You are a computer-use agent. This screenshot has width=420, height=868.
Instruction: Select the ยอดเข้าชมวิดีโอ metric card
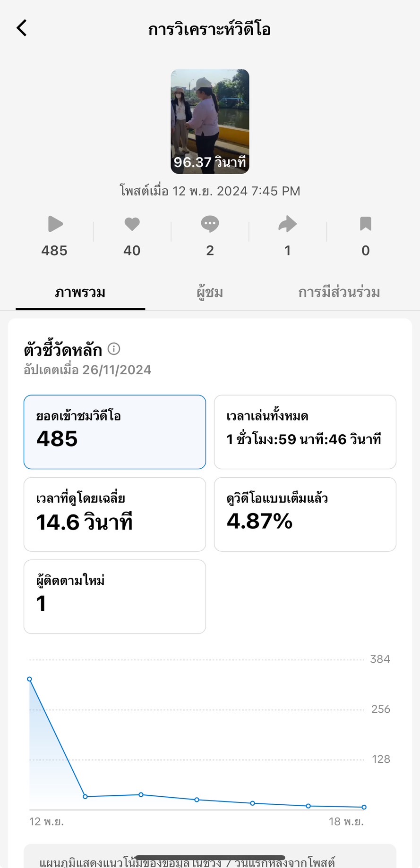tap(115, 432)
